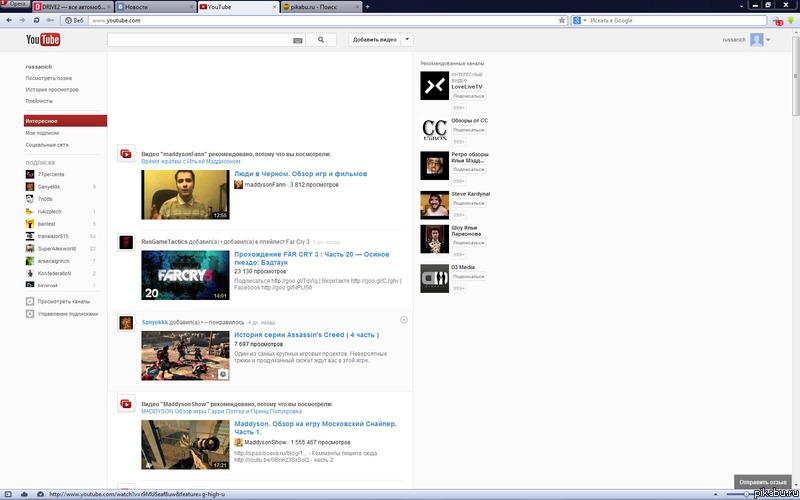Close the Новости tab
Screen dimensions: 800x500
[192, 7]
